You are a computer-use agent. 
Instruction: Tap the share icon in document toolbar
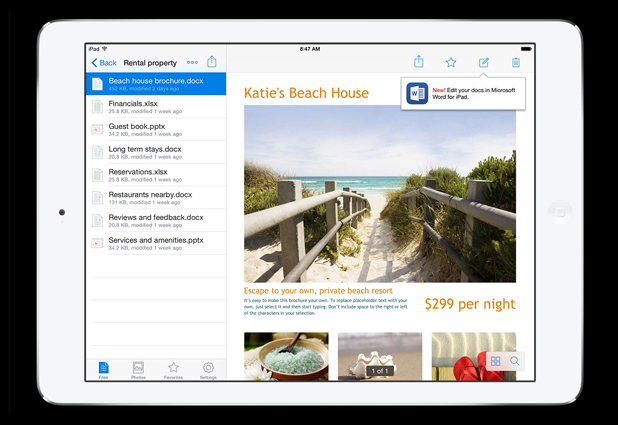(419, 62)
